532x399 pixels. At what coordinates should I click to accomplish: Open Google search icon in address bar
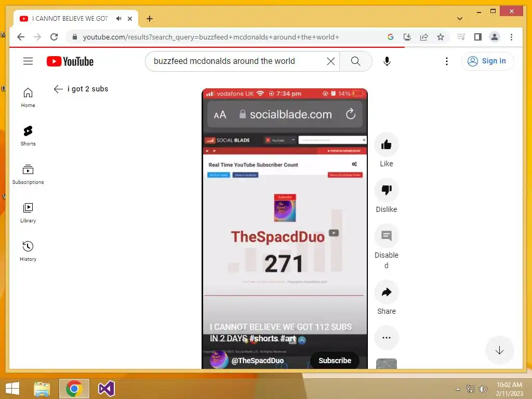click(390, 37)
